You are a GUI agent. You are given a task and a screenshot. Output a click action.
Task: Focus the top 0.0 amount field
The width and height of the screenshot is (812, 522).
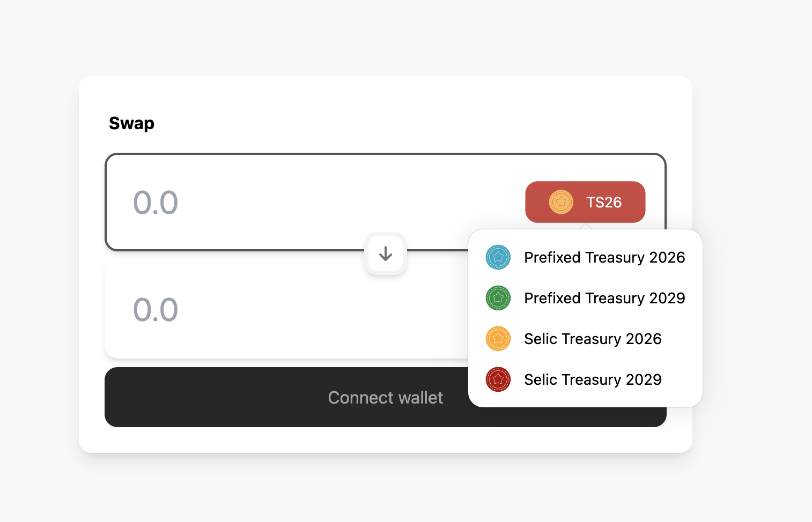click(156, 203)
